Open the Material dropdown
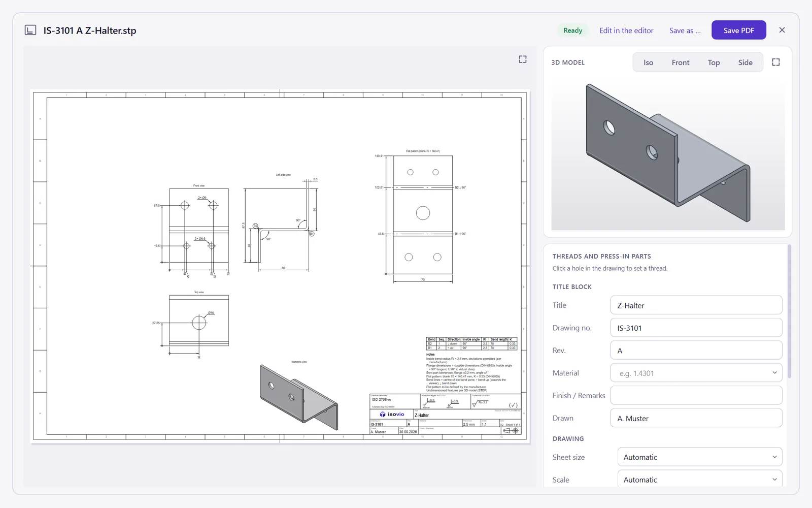This screenshot has width=812, height=508. coord(696,373)
